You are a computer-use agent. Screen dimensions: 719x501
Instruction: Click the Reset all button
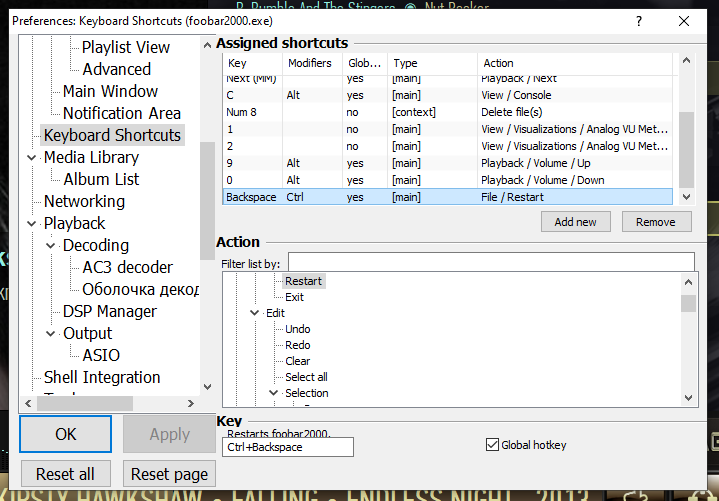66,474
